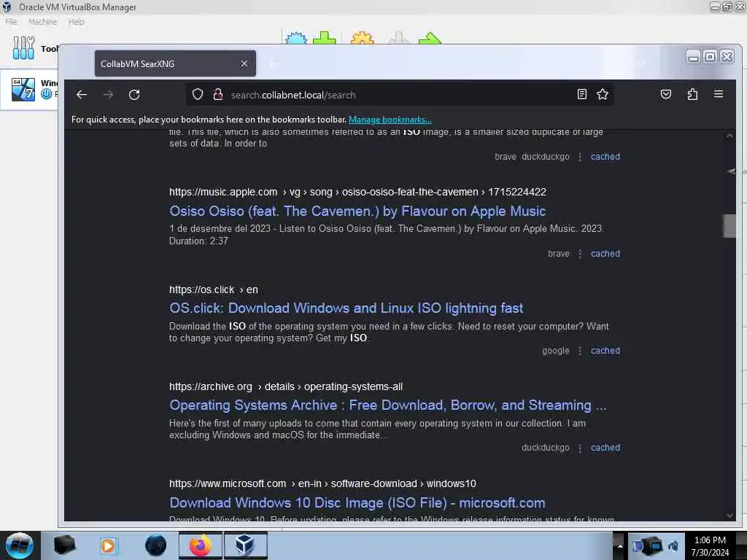Image resolution: width=747 pixels, height=560 pixels.
Task: Open the Help menu in VirtualBox Manager
Action: [x=76, y=22]
